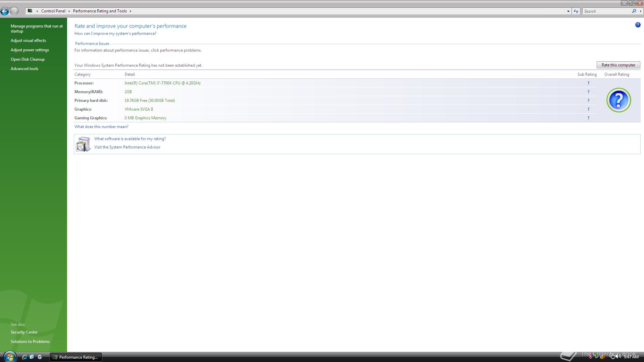Image resolution: width=644 pixels, height=362 pixels.
Task: Click the Back navigation arrow button
Action: tap(4, 11)
